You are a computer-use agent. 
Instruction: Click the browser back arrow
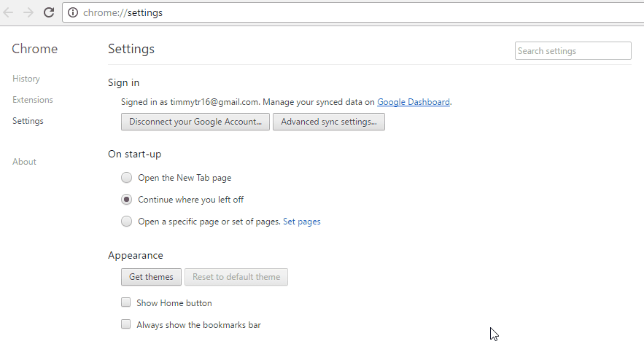click(x=8, y=12)
